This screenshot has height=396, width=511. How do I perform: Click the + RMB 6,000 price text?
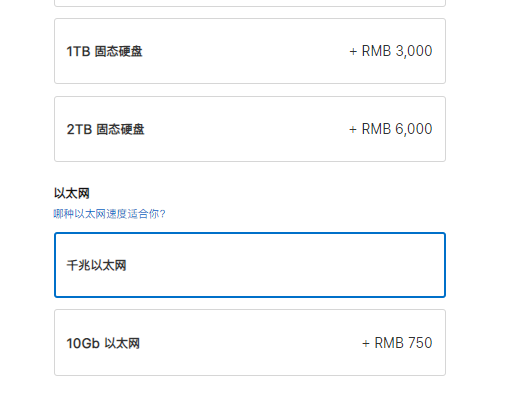[391, 129]
